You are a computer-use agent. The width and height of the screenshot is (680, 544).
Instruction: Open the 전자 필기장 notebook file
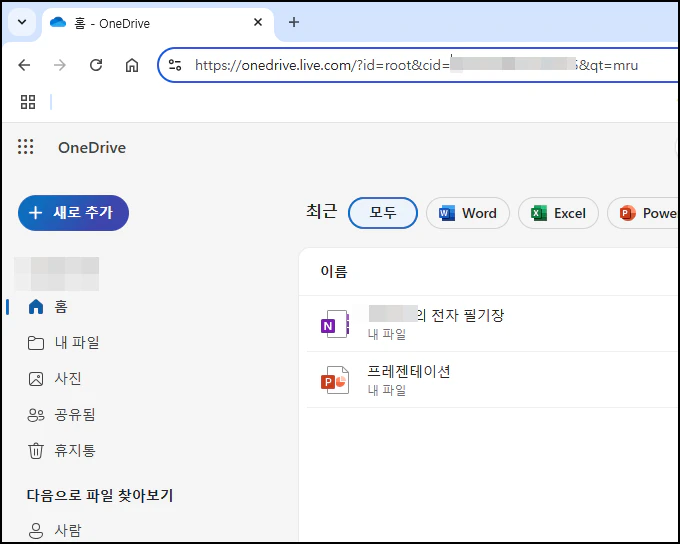[x=436, y=315]
